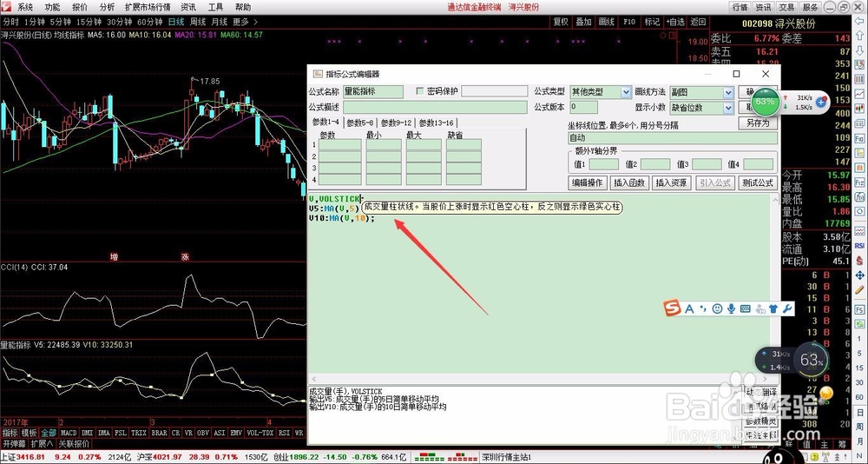Image resolution: width=868 pixels, height=464 pixels.
Task: Click the Sogou emoji smiley icon
Action: point(718,308)
